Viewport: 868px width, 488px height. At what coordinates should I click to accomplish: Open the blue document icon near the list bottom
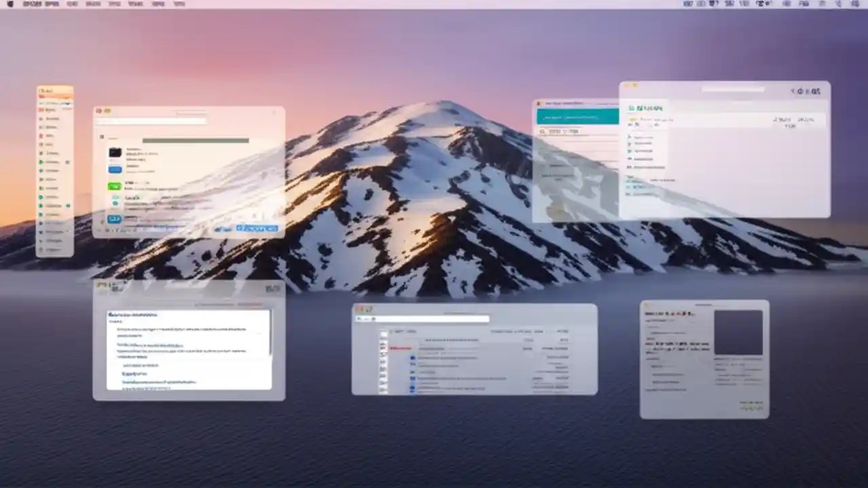[114, 218]
